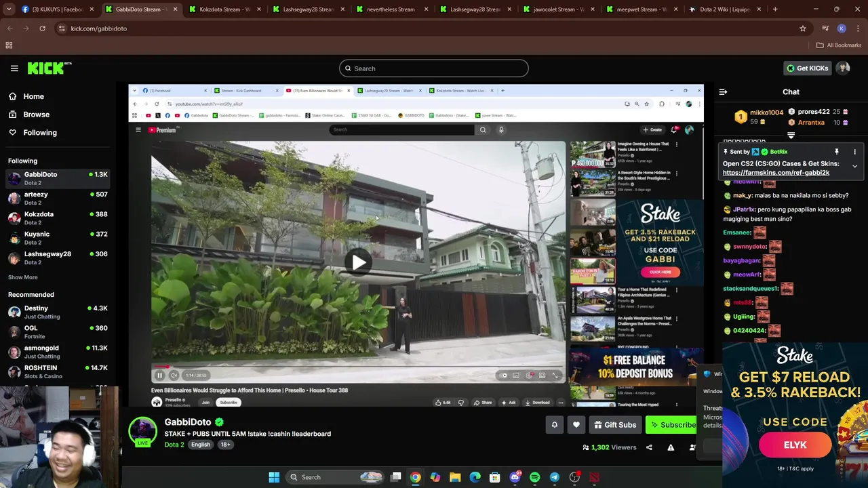This screenshot has width=868, height=488.
Task: Click the large play button on the stream video
Action: [x=358, y=262]
